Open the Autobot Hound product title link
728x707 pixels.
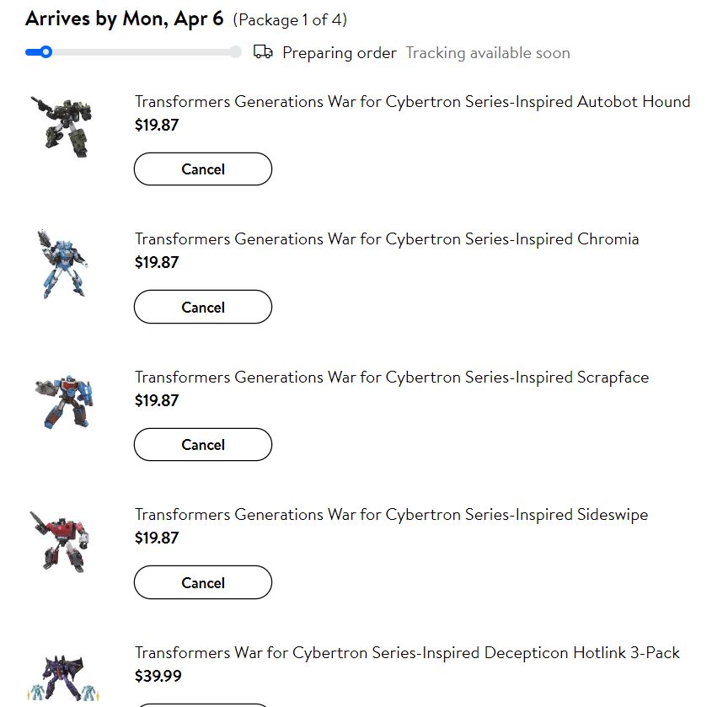point(412,102)
